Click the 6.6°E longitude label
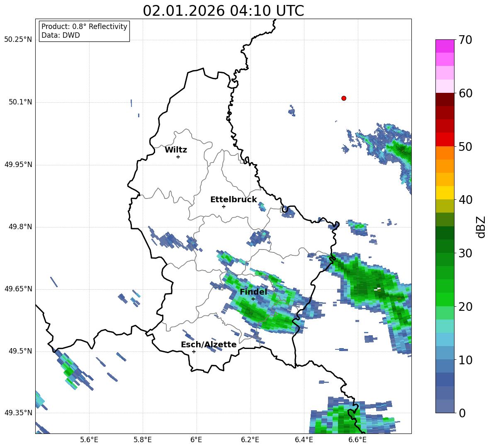 click(357, 440)
